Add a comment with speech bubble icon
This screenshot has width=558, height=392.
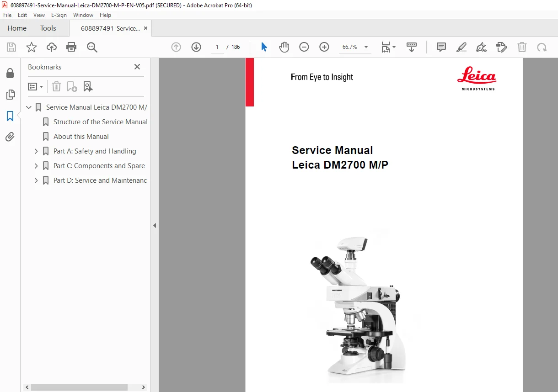tap(441, 47)
